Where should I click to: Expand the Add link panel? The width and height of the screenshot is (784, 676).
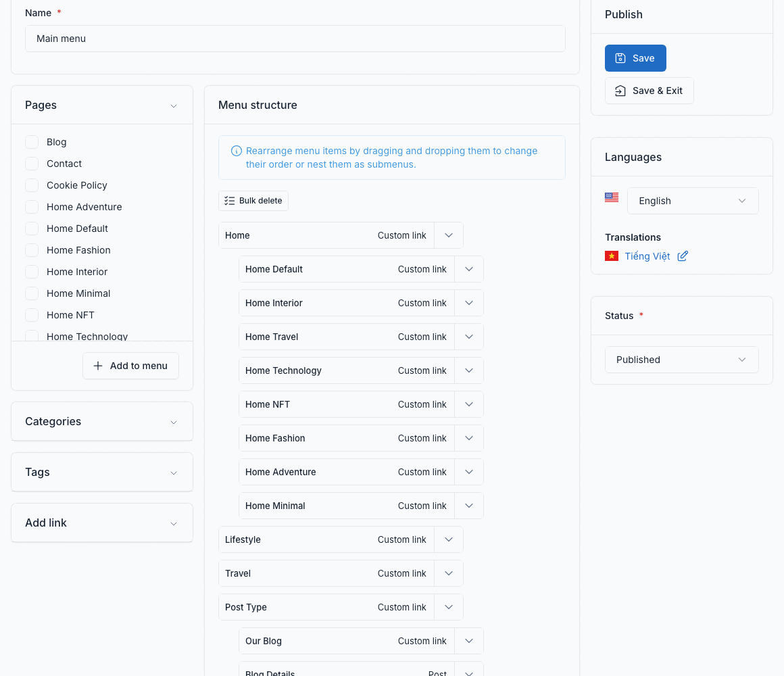coord(174,524)
